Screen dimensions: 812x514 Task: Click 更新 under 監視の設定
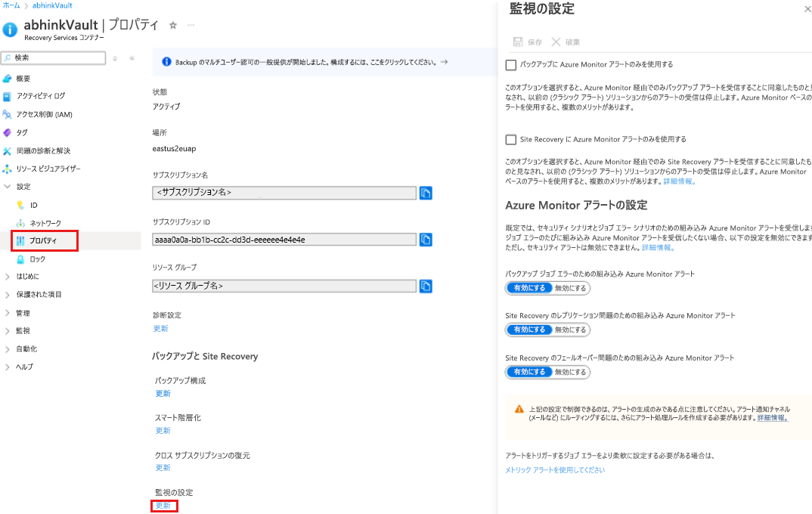click(163, 506)
